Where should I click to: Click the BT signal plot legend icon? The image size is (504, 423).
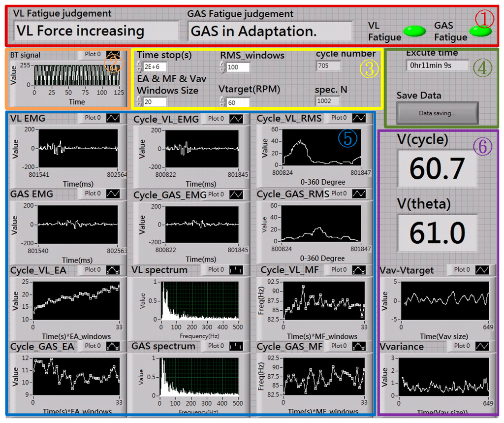point(113,55)
